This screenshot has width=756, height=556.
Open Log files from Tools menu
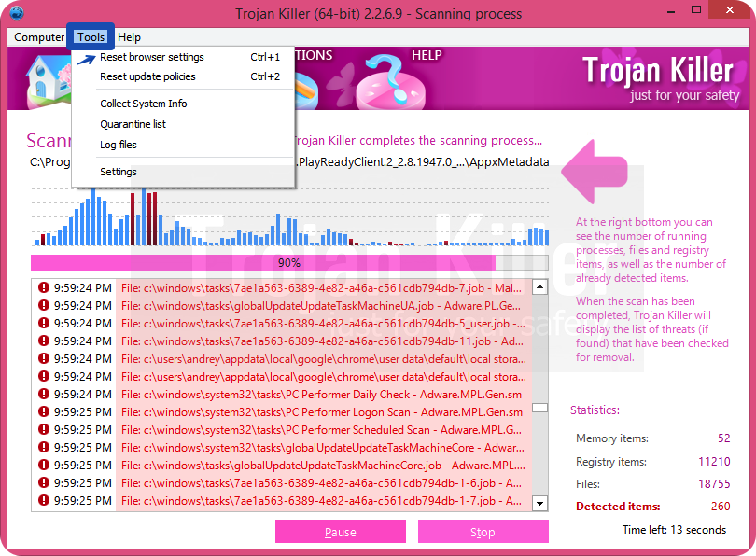[119, 145]
